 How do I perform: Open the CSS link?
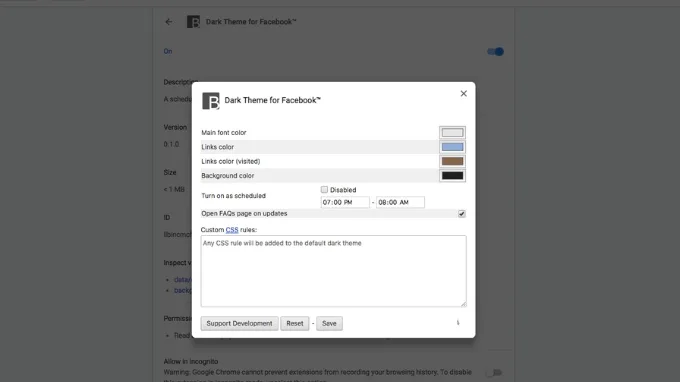point(232,230)
